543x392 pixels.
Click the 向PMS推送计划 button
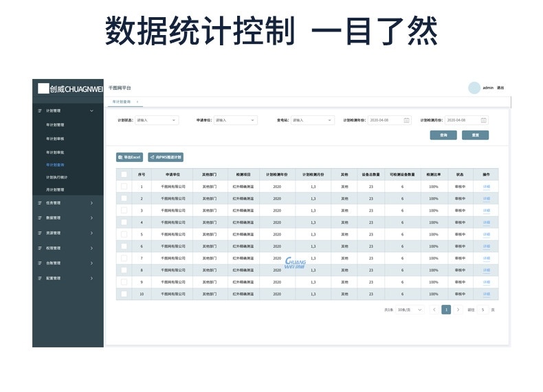[166, 157]
